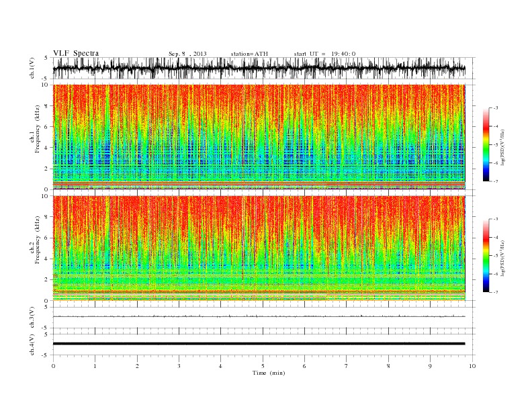The height and width of the screenshot is (411, 532).
Task: Click the ch.4 thick black waveform trace
Action: coord(259,344)
